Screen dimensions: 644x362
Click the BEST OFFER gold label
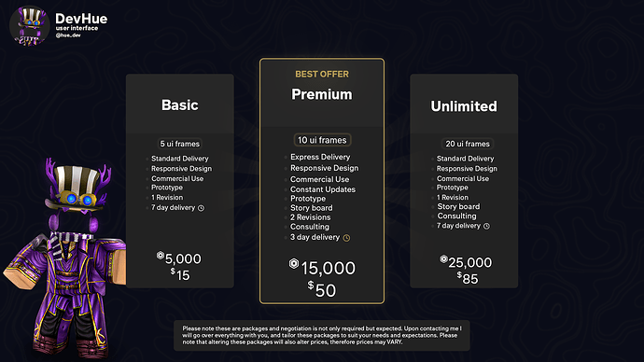tap(322, 75)
